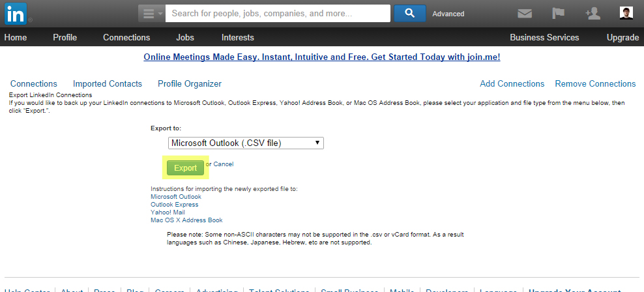Open the notifications flag icon
644x292 pixels.
[559, 13]
